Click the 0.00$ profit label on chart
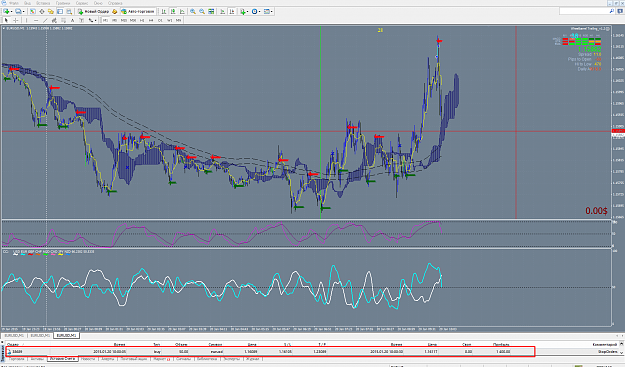 tap(596, 211)
